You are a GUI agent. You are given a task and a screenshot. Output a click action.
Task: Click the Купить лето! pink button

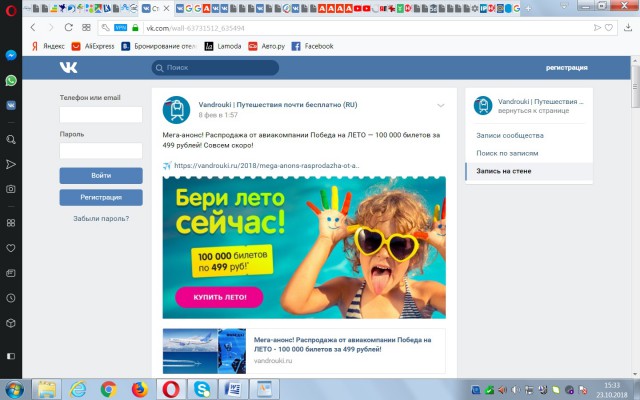click(219, 297)
